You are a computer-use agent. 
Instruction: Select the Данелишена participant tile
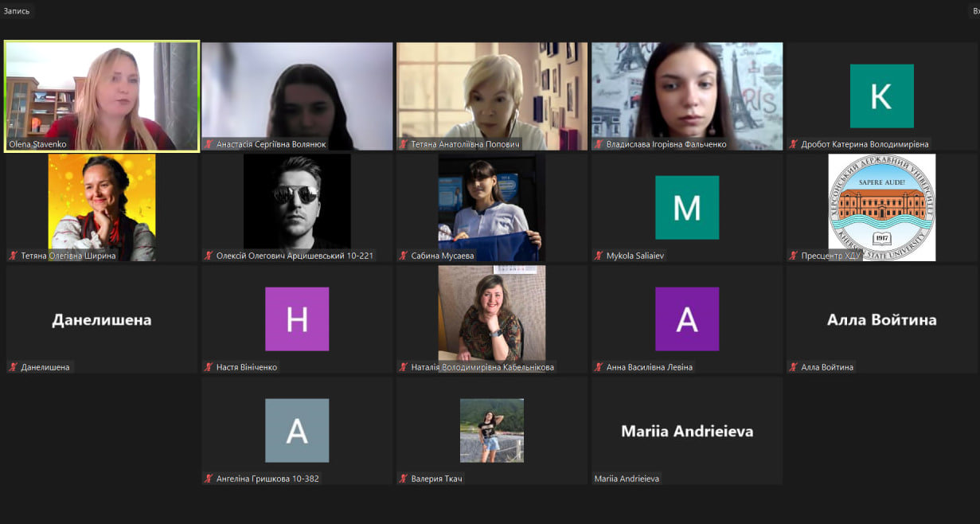pyautogui.click(x=102, y=319)
